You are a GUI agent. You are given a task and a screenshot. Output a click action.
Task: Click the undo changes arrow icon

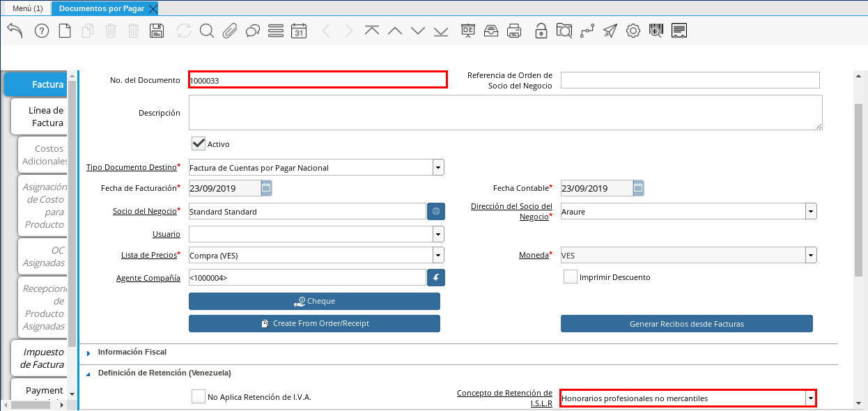(x=15, y=31)
